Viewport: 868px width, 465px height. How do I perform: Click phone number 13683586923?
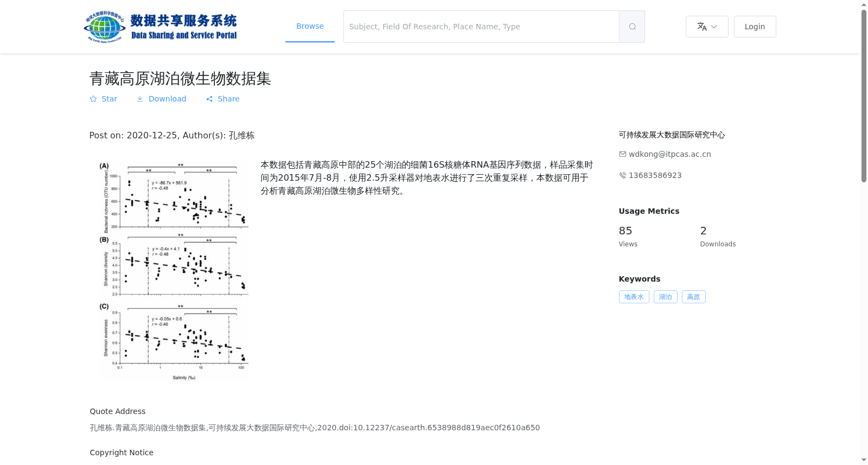(x=655, y=175)
